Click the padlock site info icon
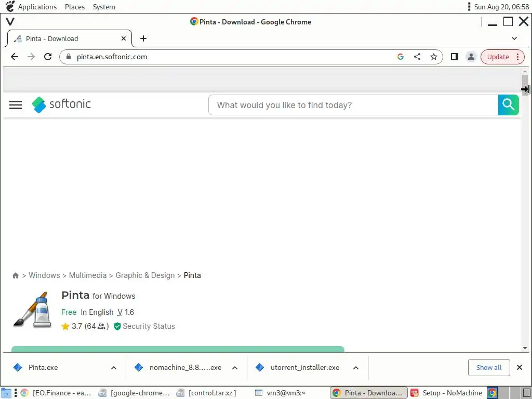532x399 pixels. coord(69,57)
